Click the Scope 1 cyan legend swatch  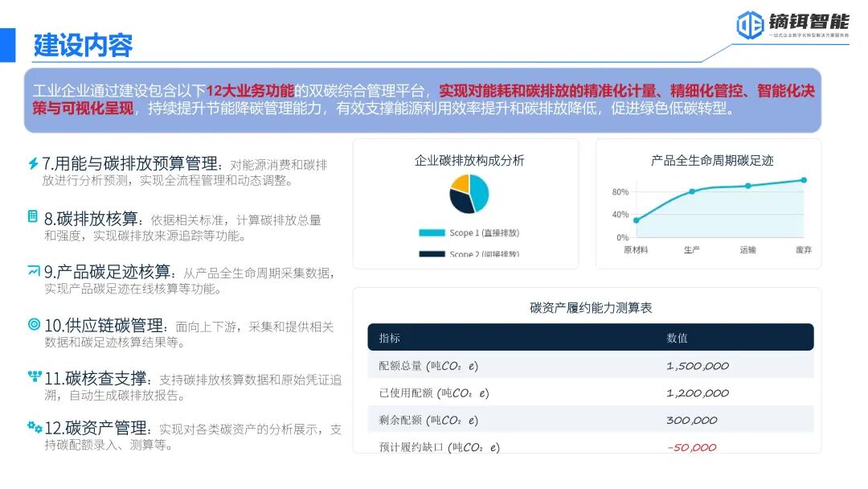coord(432,233)
